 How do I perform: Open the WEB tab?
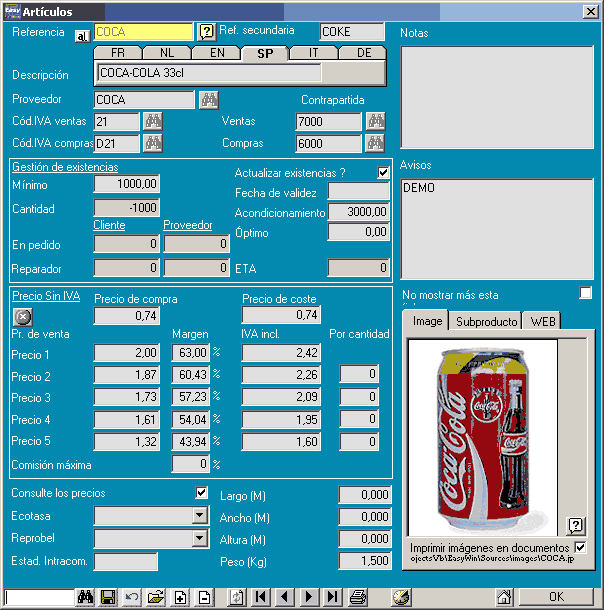tap(543, 322)
